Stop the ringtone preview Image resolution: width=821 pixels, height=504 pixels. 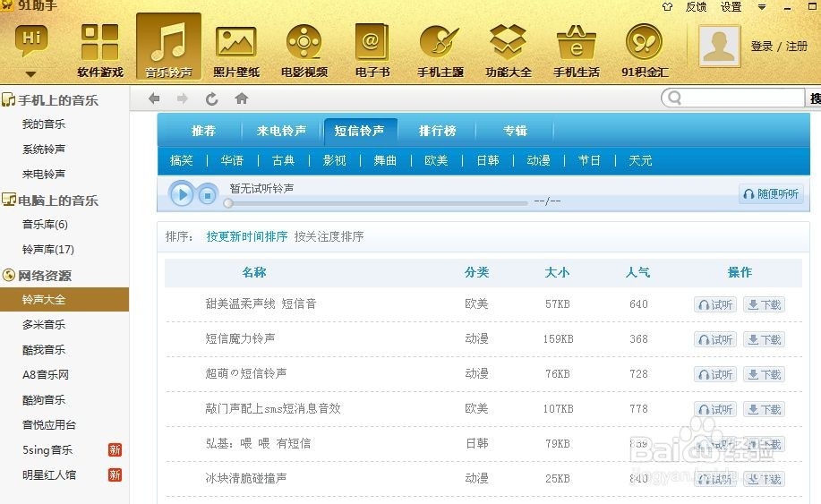click(208, 196)
